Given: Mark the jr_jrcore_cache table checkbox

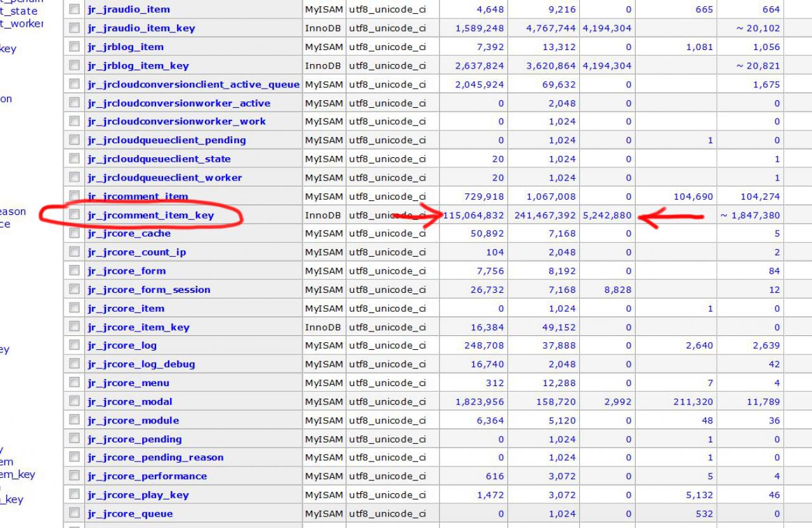Looking at the screenshot, I should [x=75, y=233].
